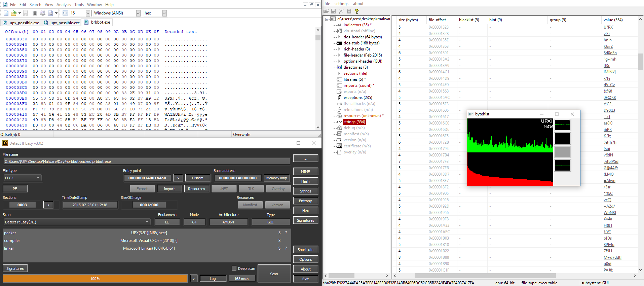Expand dos-header (64 bytes) tree node
Screen dimensions: 644x286
pyautogui.click(x=339, y=37)
